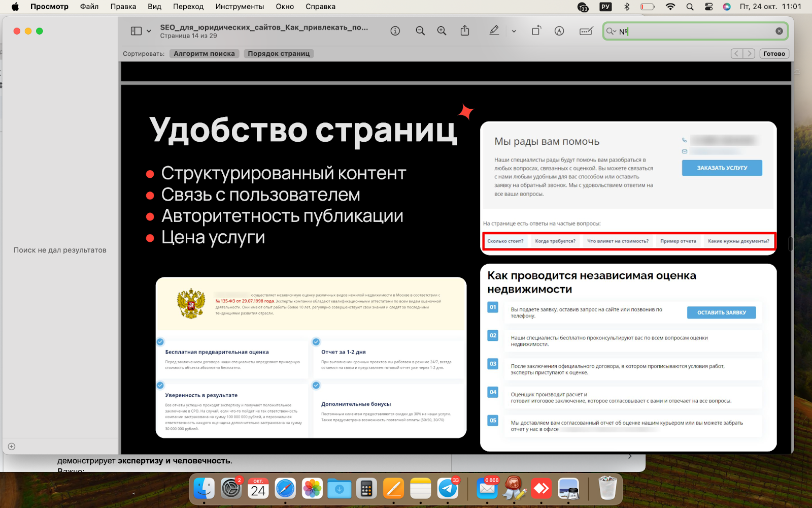The width and height of the screenshot is (812, 508).
Task: Switch sorting to Алгоритм поиска
Action: [x=204, y=53]
